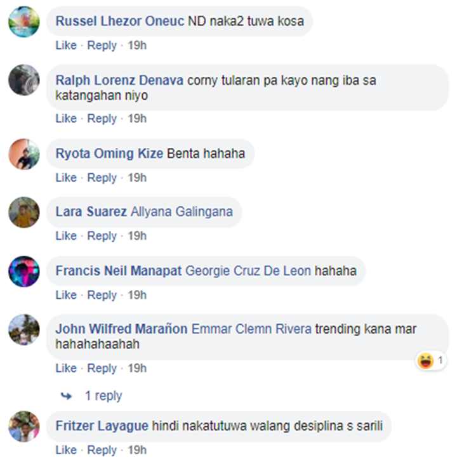This screenshot has height=465, width=476.
Task: Open Francis Neil Manapat's name link
Action: point(119,271)
